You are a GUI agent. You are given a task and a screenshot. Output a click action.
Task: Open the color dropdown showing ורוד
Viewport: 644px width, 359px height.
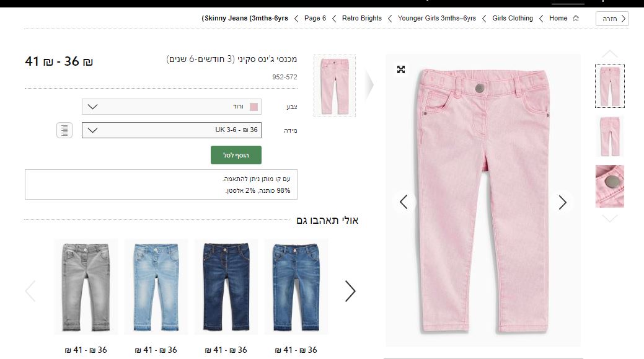click(172, 107)
